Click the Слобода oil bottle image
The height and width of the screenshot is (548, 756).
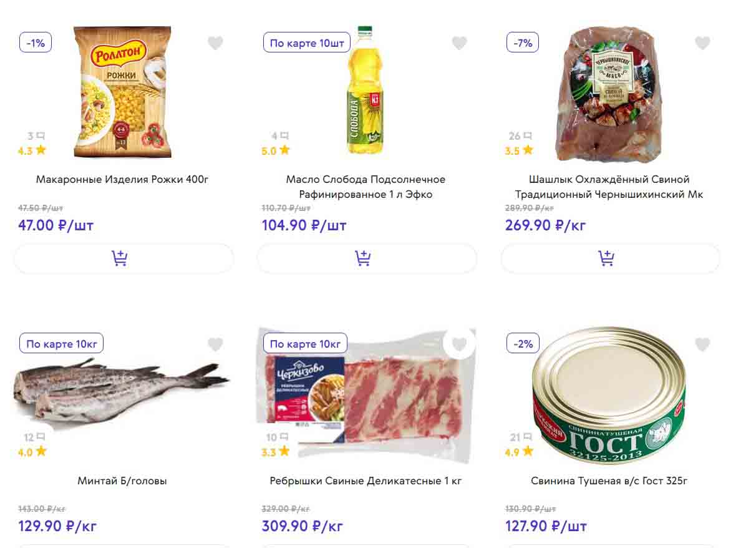[x=365, y=91]
